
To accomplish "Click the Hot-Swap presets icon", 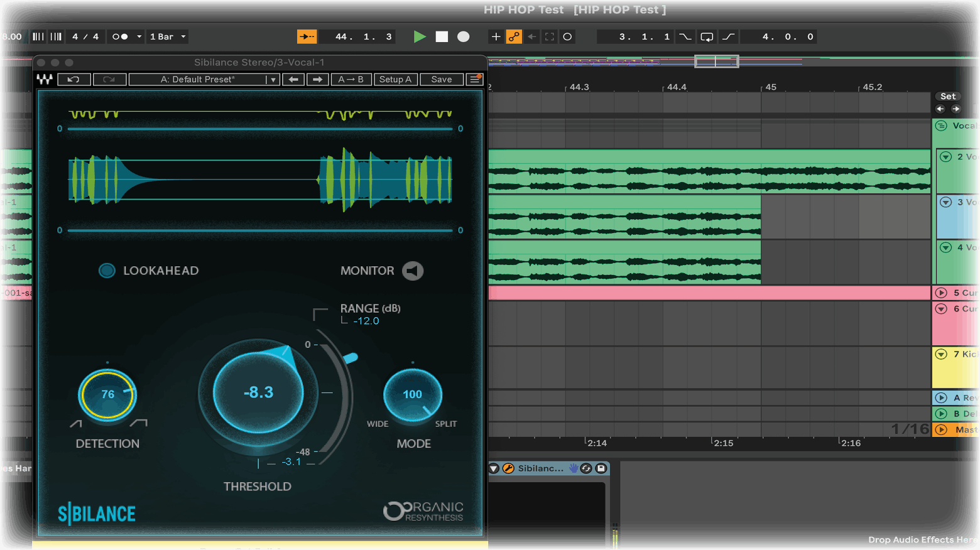I will point(587,468).
